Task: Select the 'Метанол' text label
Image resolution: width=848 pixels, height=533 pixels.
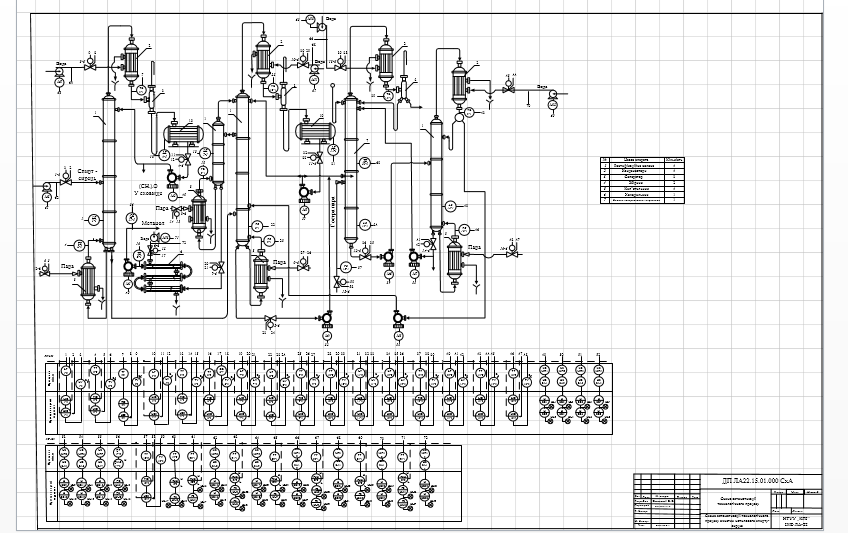Action: click(x=152, y=222)
